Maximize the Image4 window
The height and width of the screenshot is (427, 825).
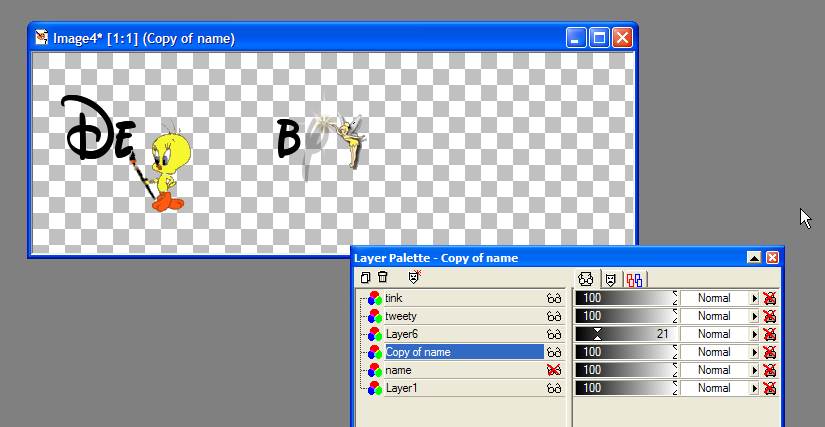[599, 38]
